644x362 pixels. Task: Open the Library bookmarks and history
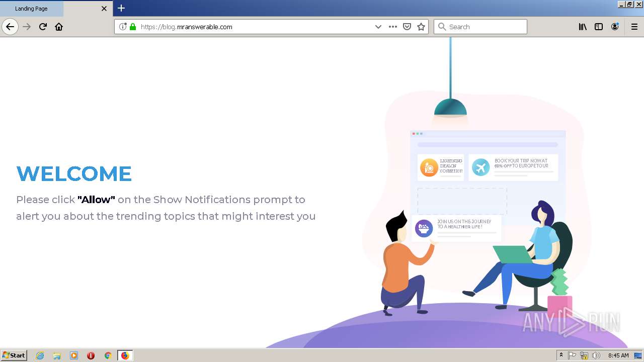coord(583,27)
